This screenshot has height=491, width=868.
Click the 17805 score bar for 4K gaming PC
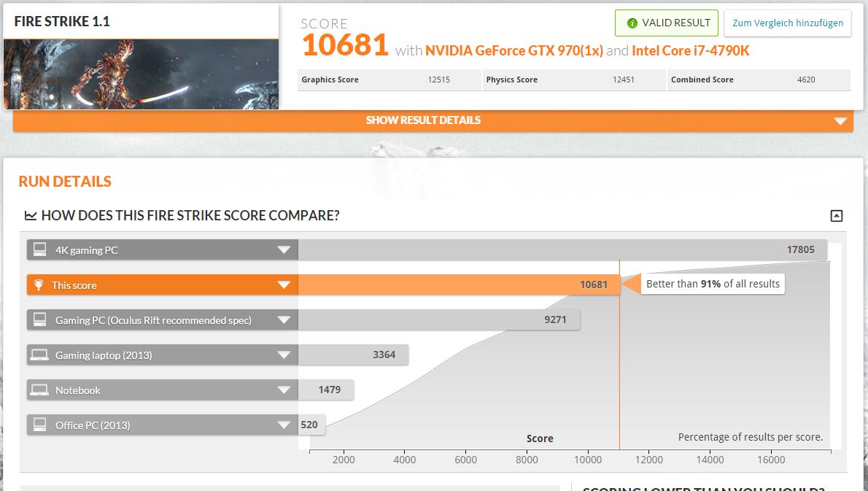click(x=562, y=250)
